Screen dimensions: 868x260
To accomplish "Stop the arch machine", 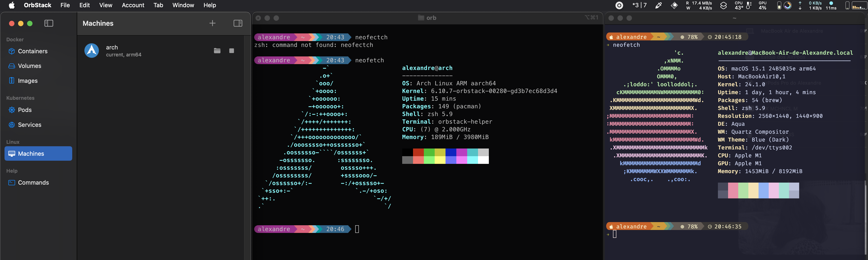I will [x=232, y=51].
